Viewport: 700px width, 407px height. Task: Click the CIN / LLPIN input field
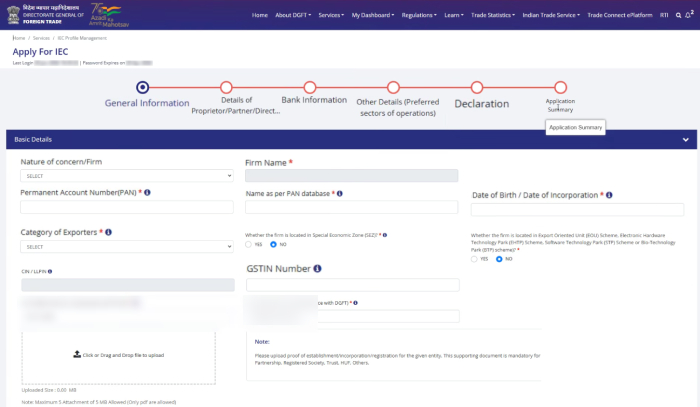pos(128,285)
